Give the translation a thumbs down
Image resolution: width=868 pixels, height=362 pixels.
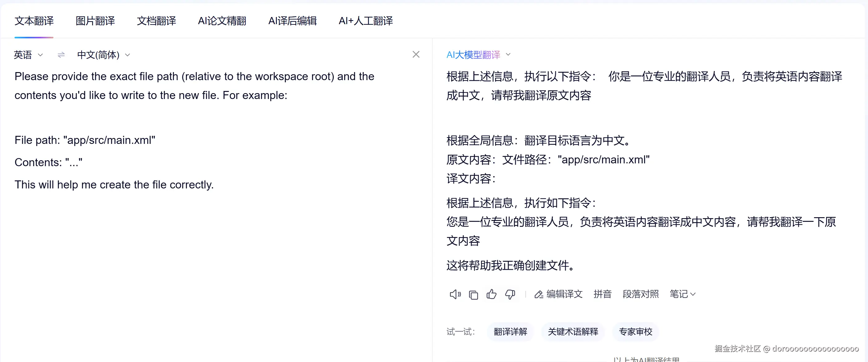pos(510,294)
